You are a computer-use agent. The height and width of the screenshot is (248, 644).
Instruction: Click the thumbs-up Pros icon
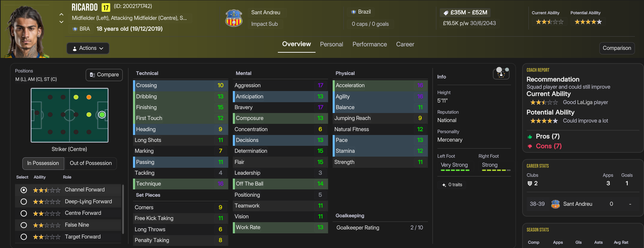pyautogui.click(x=530, y=137)
